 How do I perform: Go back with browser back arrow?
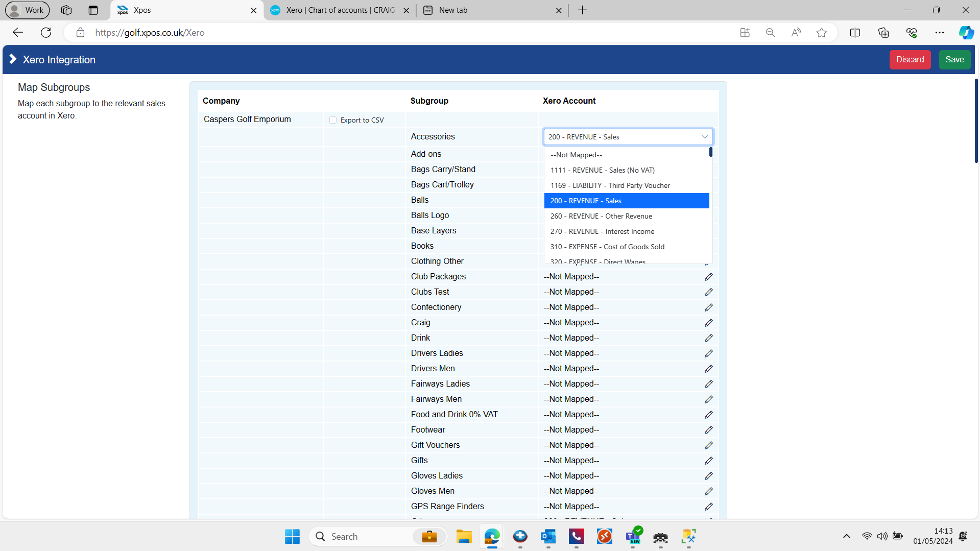18,33
